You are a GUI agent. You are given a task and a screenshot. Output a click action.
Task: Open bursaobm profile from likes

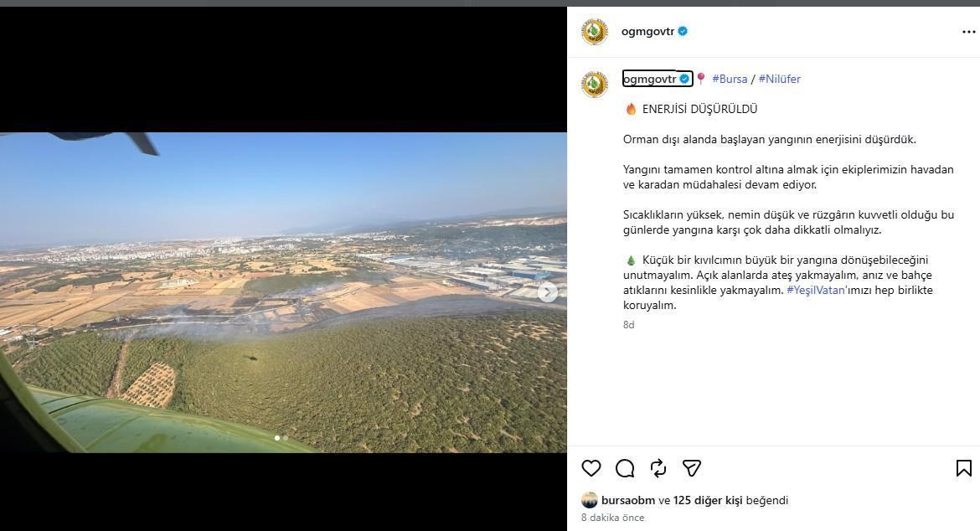pos(628,500)
